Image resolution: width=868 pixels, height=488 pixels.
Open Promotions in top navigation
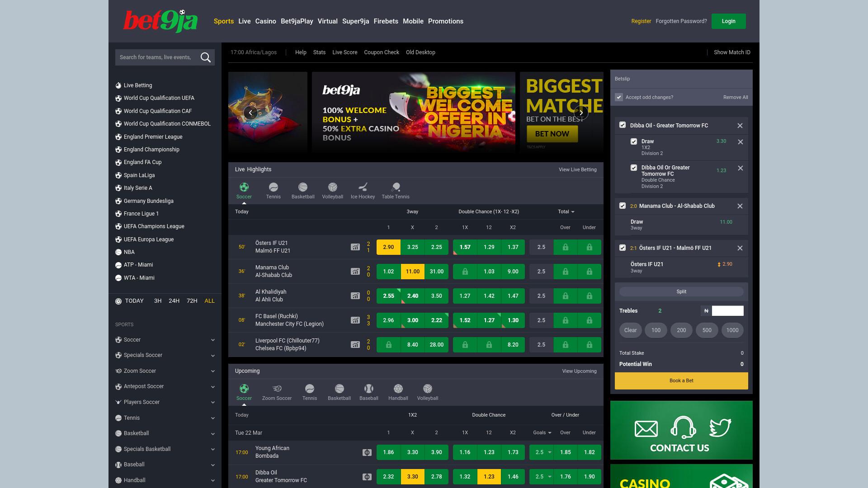coord(446,21)
